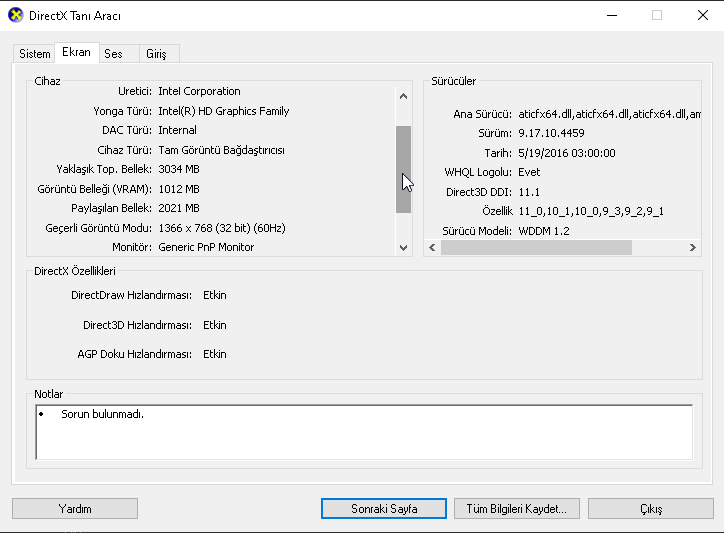Click the Yardım button
Image resolution: width=724 pixels, height=533 pixels.
point(75,509)
